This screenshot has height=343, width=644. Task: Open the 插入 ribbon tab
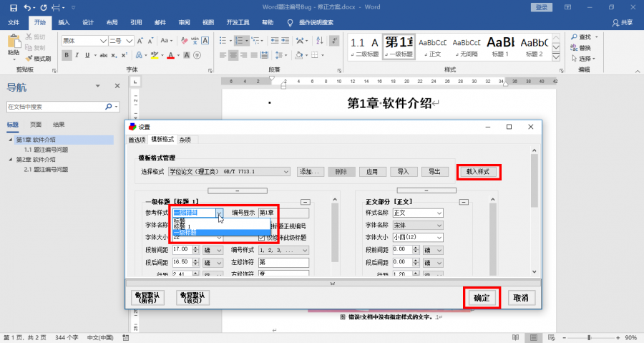[64, 22]
